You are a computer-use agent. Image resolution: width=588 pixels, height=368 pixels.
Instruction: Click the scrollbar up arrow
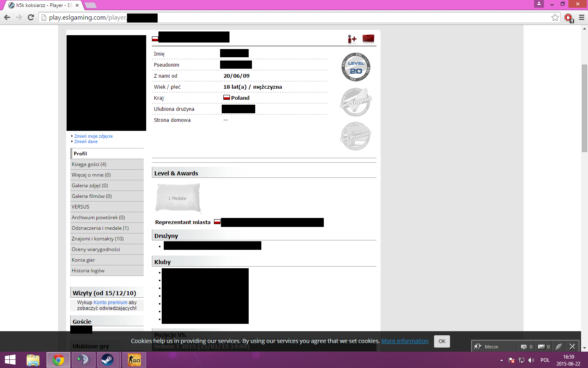[584, 29]
